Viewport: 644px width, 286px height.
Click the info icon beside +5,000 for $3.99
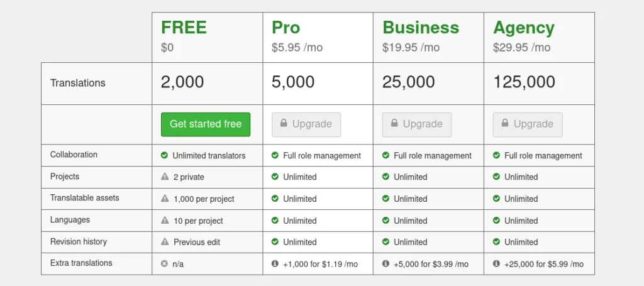(386, 263)
